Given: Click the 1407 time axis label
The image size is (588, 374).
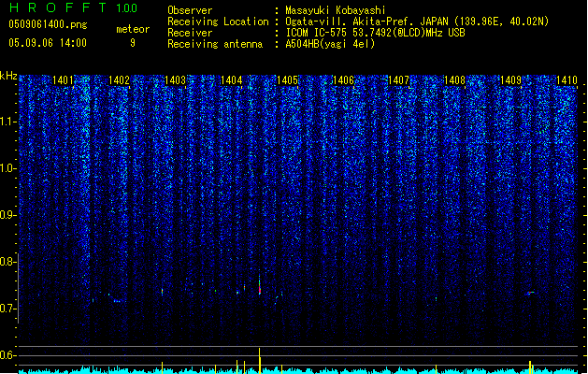Looking at the screenshot, I should (398, 80).
